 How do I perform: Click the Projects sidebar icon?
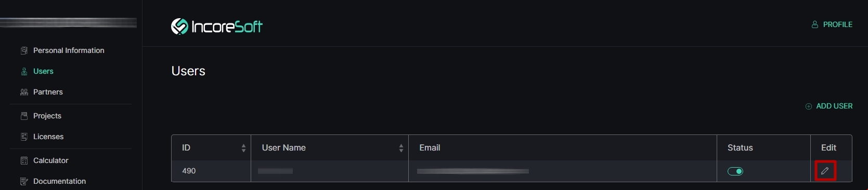24,116
